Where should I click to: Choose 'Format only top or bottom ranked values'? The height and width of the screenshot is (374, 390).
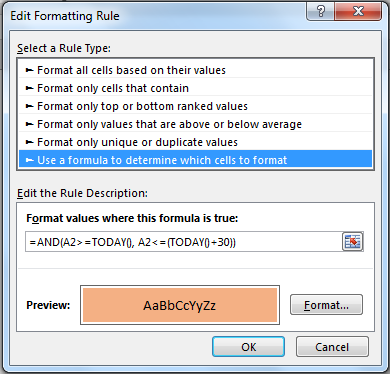[x=195, y=106]
